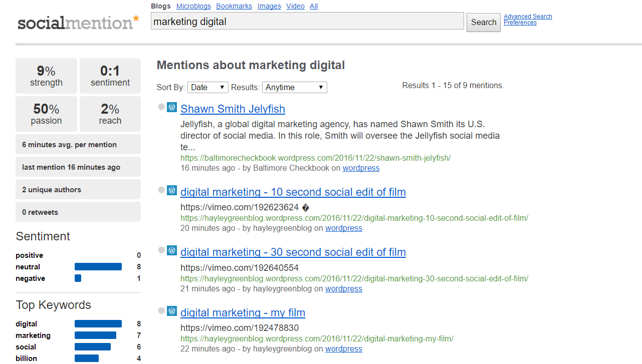This screenshot has height=364, width=642.
Task: Click green URL ending 30-second-social-edit-of-film
Action: coord(354,278)
